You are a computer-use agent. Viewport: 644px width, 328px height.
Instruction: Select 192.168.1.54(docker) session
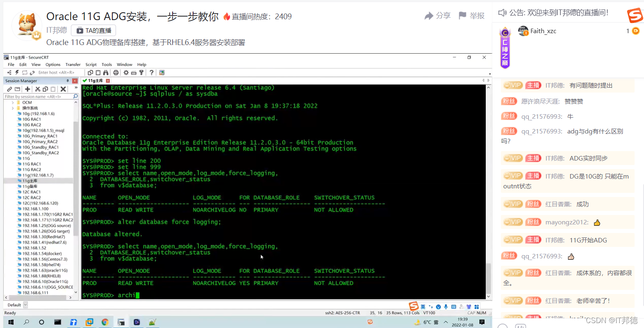pyautogui.click(x=42, y=253)
